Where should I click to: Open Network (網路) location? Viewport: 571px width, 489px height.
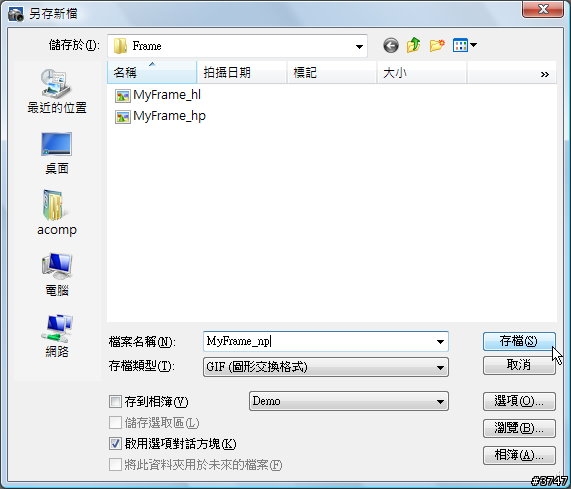tap(56, 336)
